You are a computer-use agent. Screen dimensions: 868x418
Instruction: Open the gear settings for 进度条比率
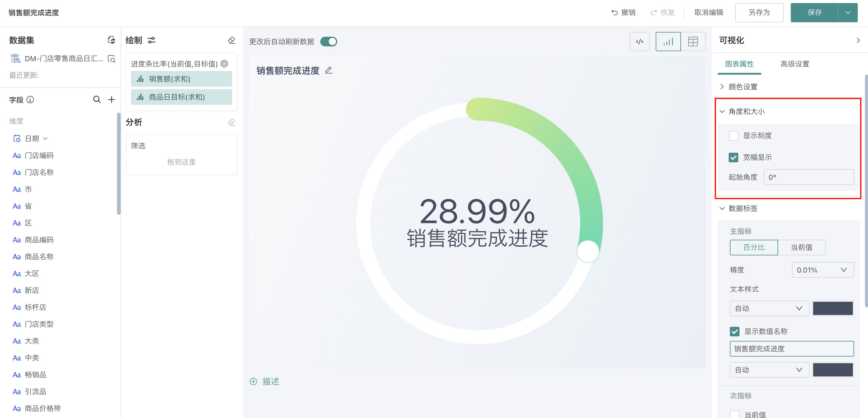tap(224, 64)
